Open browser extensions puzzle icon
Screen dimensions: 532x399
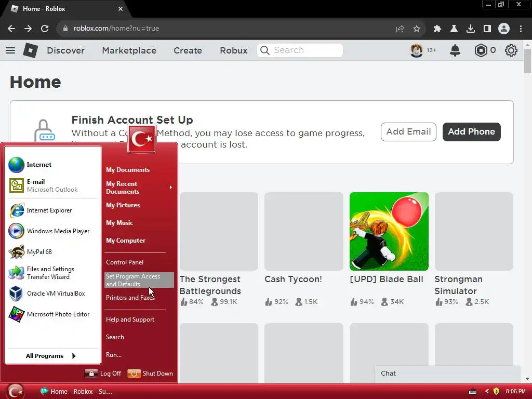437,29
